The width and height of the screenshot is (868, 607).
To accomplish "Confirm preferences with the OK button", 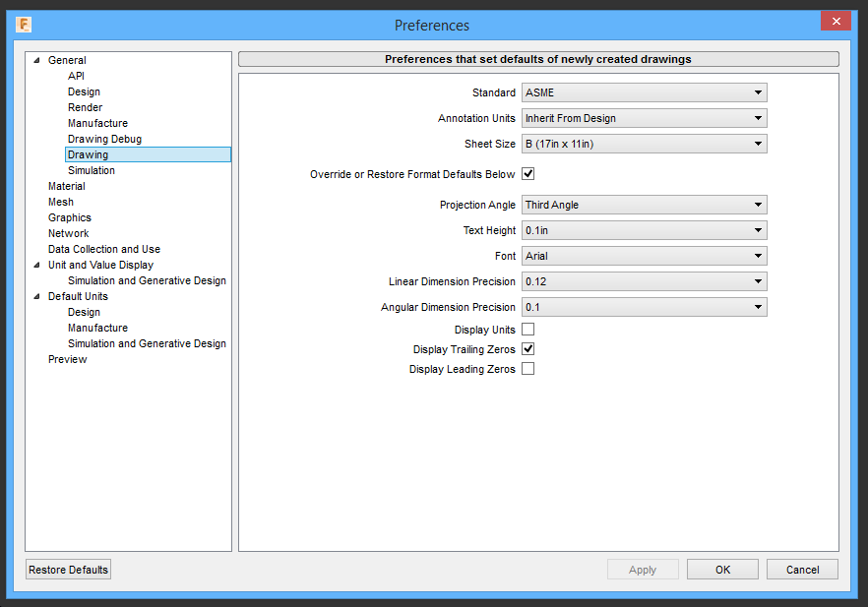I will (723, 570).
